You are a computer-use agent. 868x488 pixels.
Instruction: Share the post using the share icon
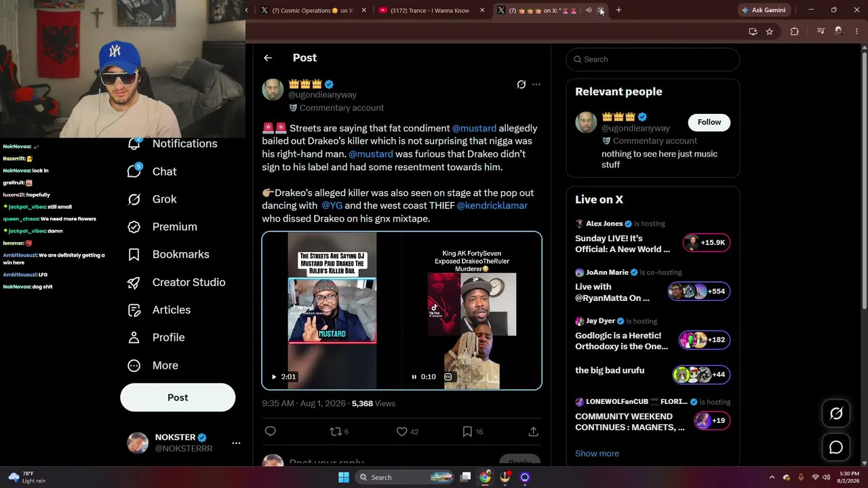533,432
